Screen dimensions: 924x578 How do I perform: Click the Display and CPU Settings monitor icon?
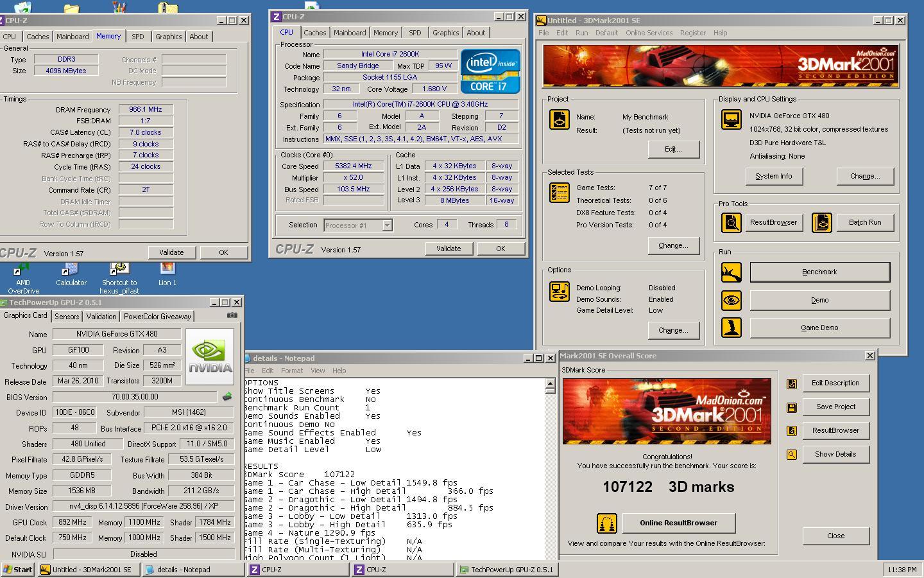tap(731, 119)
